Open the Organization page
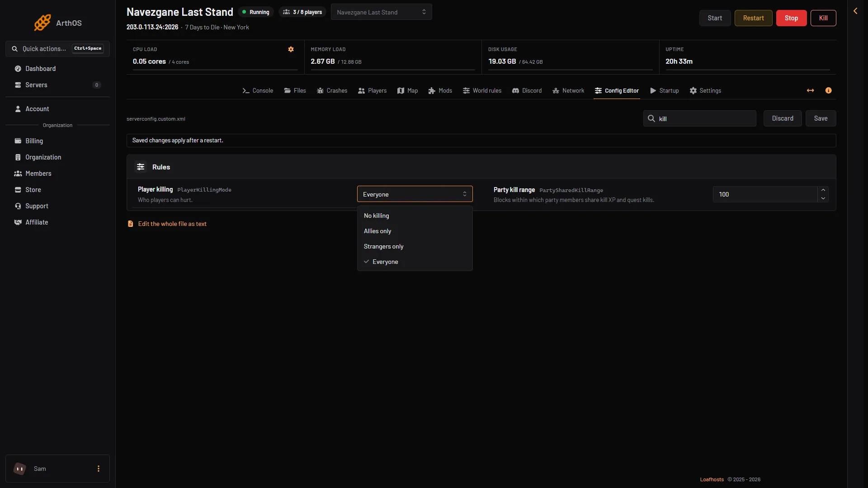Image resolution: width=868 pixels, height=488 pixels. [57, 157]
